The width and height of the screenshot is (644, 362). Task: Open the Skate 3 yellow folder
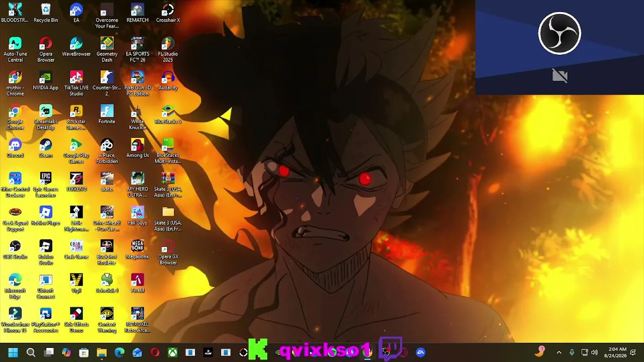click(x=168, y=218)
